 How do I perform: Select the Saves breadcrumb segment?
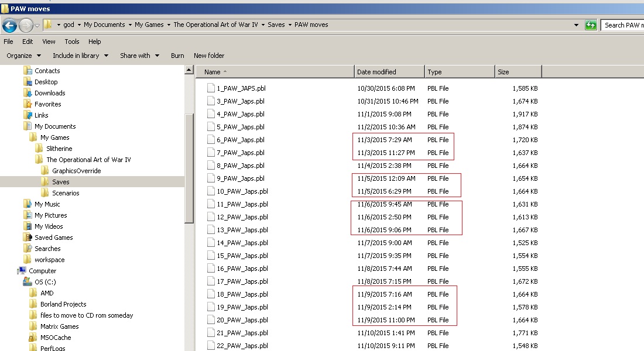point(276,25)
